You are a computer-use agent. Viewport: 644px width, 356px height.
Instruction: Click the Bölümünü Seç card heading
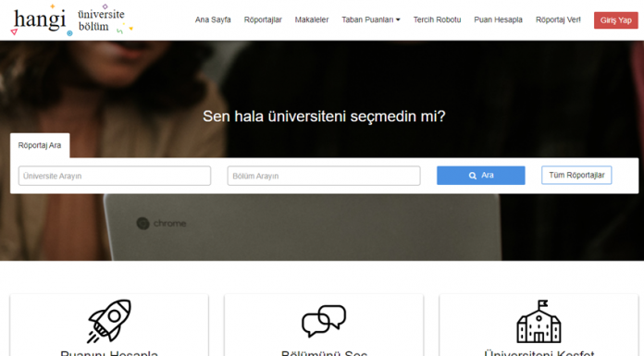(324, 352)
